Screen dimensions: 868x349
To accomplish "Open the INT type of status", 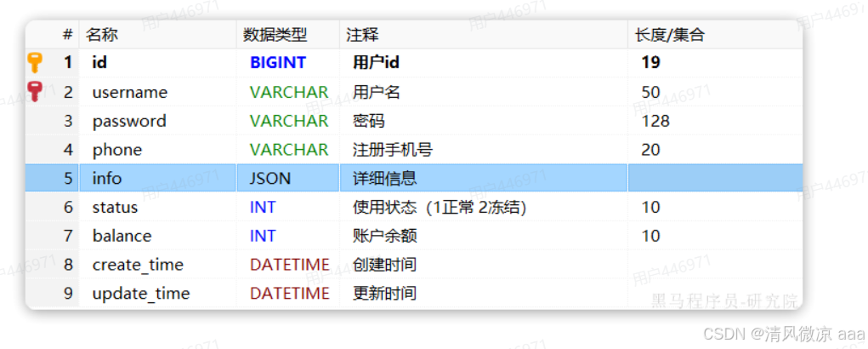I will point(263,207).
